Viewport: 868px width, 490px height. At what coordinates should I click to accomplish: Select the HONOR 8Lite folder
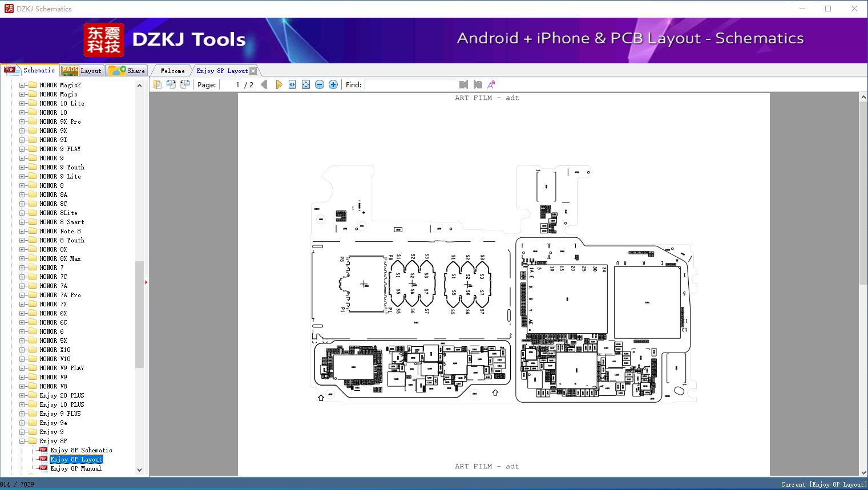[x=58, y=213]
